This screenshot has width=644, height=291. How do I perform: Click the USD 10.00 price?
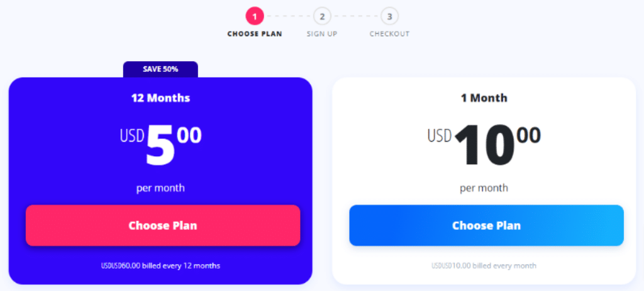click(x=484, y=145)
